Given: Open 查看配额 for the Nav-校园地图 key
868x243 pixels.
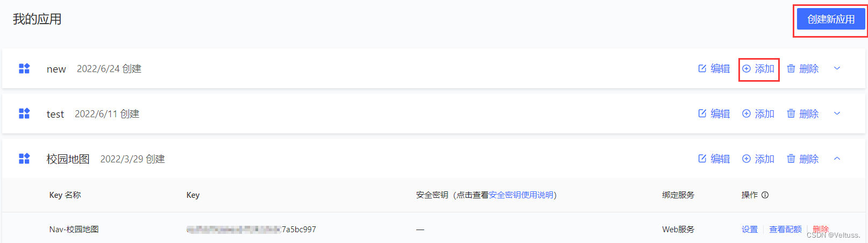Looking at the screenshot, I should 785,230.
